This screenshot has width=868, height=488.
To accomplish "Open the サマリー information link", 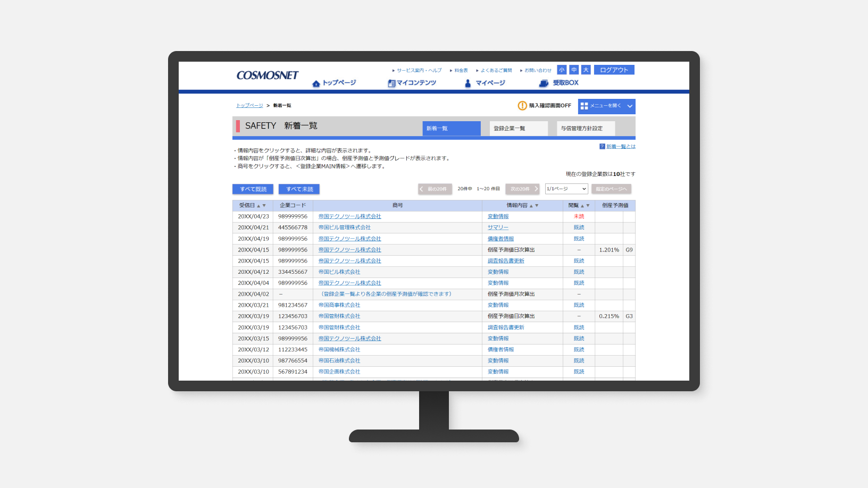I will tap(498, 228).
